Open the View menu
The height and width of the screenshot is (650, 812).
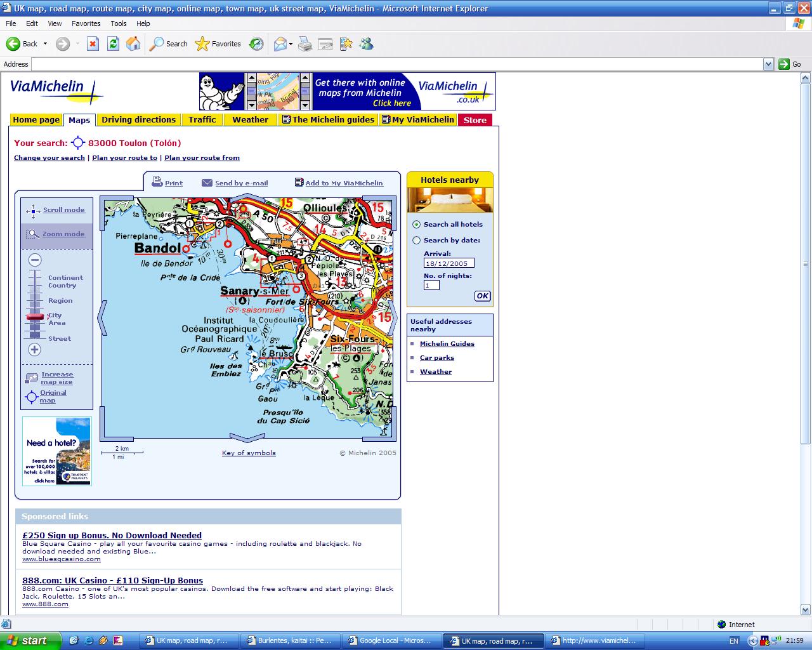[x=55, y=23]
